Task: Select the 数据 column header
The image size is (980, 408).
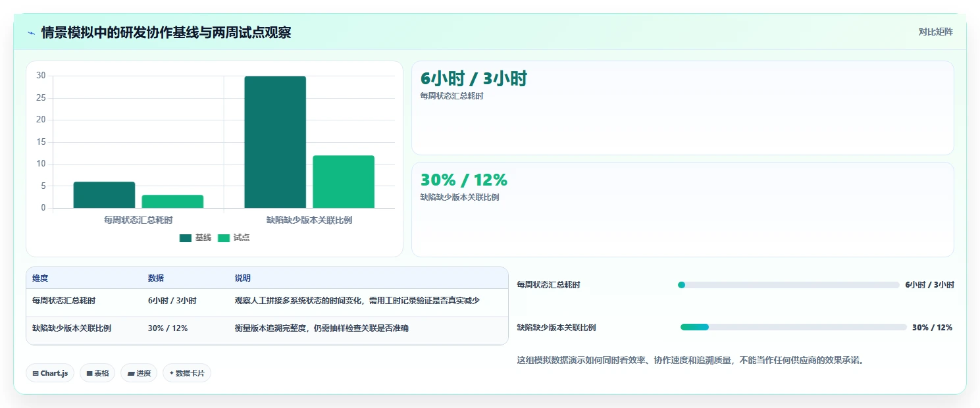Action: [156, 278]
